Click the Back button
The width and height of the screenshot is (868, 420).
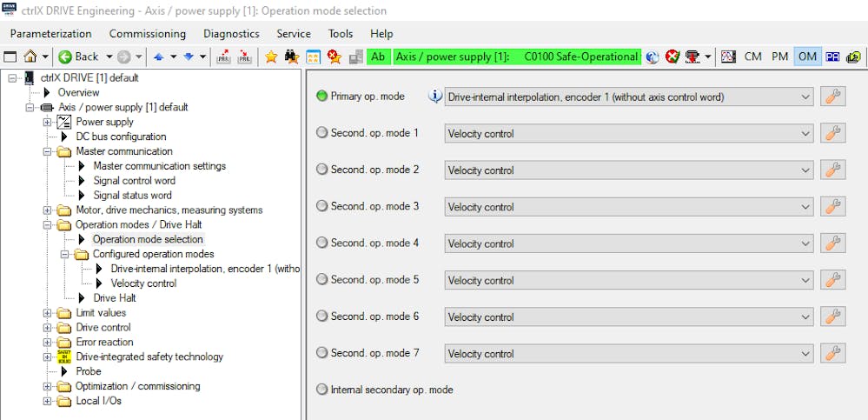(78, 57)
